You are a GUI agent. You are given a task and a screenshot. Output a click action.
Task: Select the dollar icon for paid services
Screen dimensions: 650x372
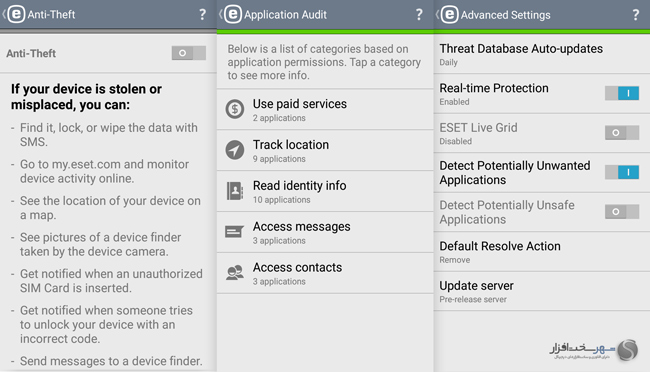(x=235, y=109)
